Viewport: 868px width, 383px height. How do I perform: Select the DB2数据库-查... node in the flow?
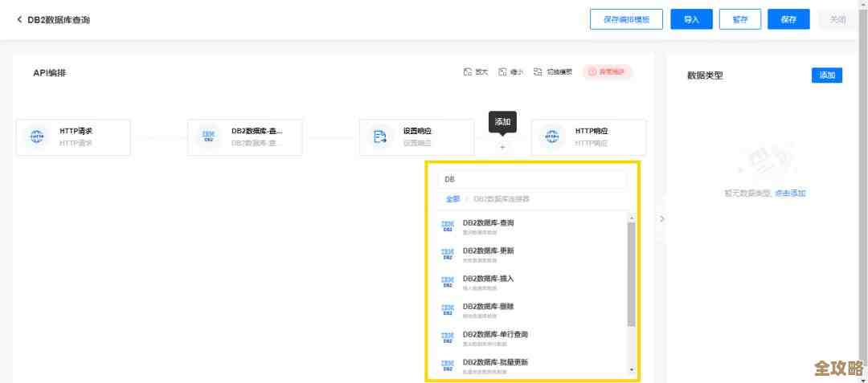(x=244, y=137)
